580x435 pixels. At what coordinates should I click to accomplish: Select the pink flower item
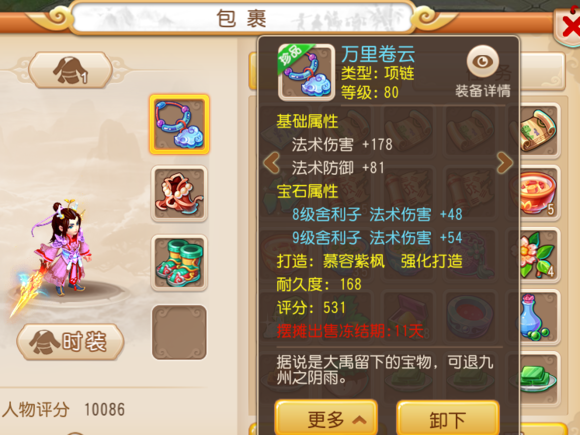(x=538, y=255)
